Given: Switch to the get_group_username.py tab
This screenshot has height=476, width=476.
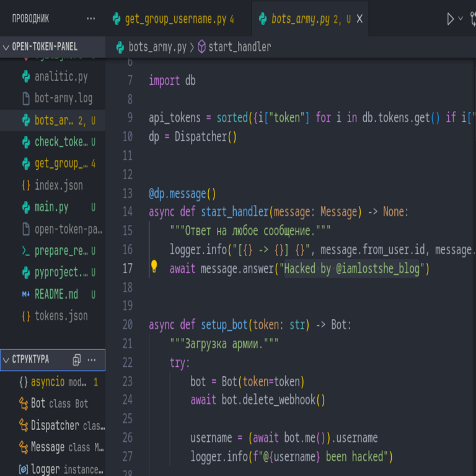Looking at the screenshot, I should [x=175, y=19].
